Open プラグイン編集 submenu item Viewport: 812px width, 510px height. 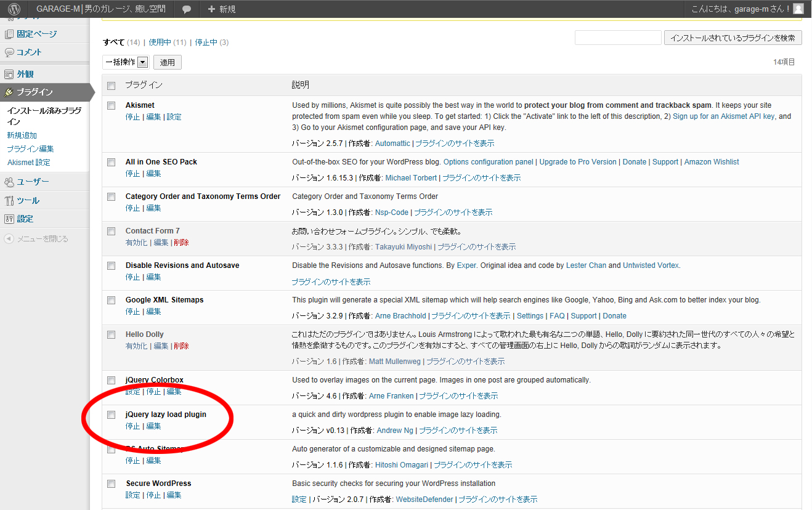[30, 149]
